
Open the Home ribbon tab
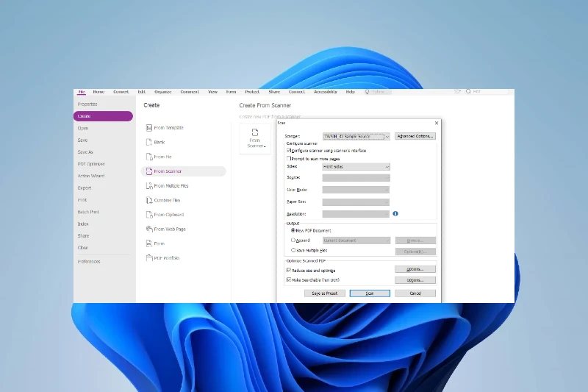(98, 91)
